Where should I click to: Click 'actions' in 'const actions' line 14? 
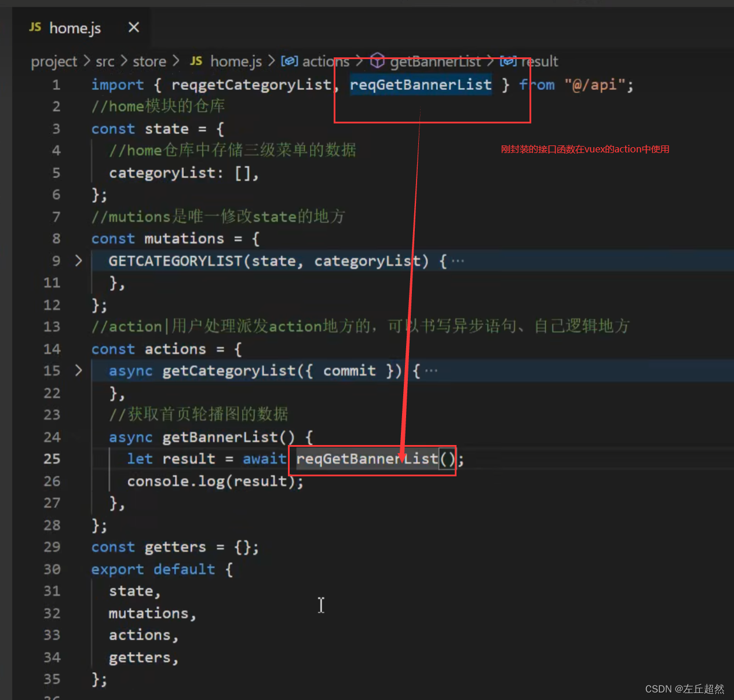click(x=175, y=349)
